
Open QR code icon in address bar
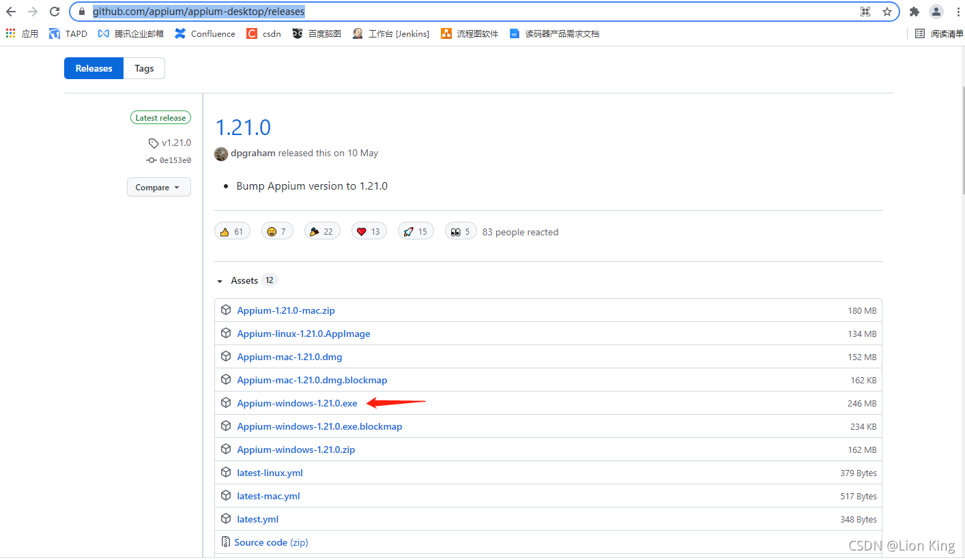point(865,12)
